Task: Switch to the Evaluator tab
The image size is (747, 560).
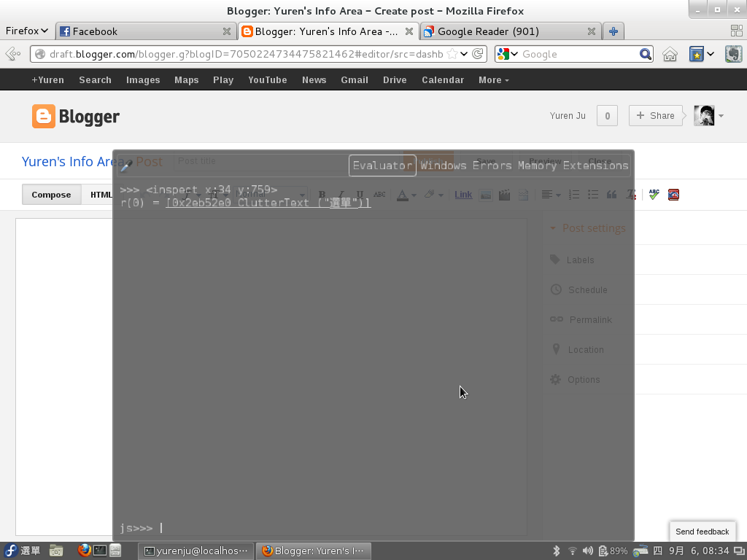Action: click(382, 166)
